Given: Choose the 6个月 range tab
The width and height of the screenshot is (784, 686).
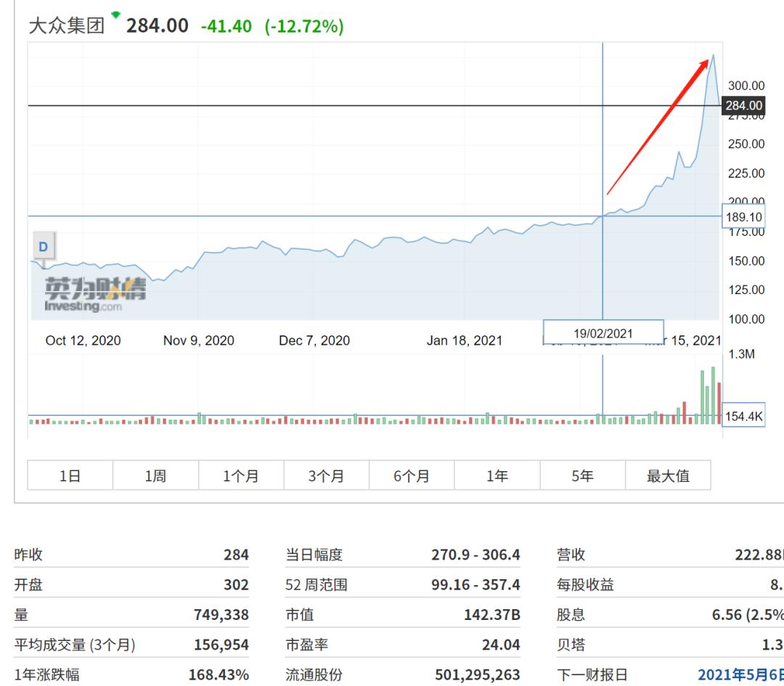Looking at the screenshot, I should coord(412,475).
